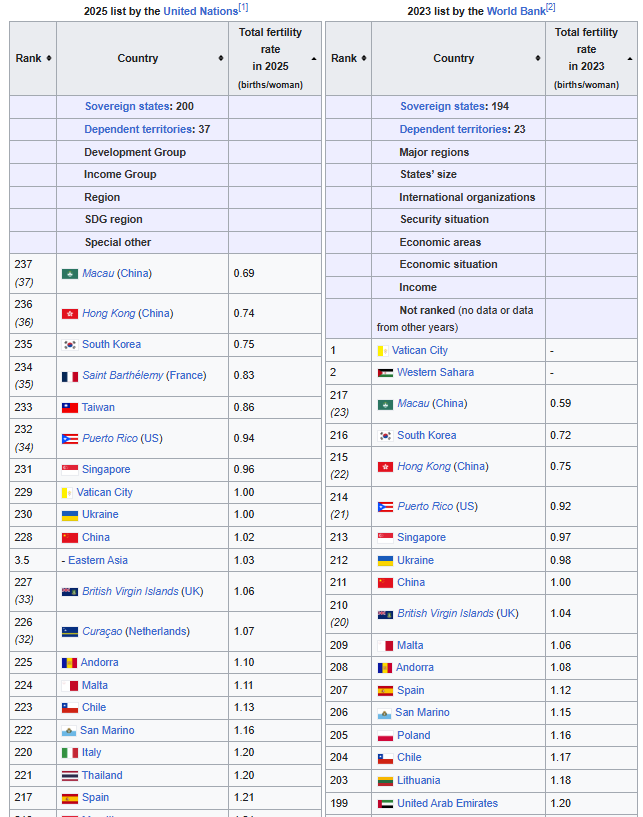
Task: Open the United Arab Emirates link
Action: click(448, 803)
